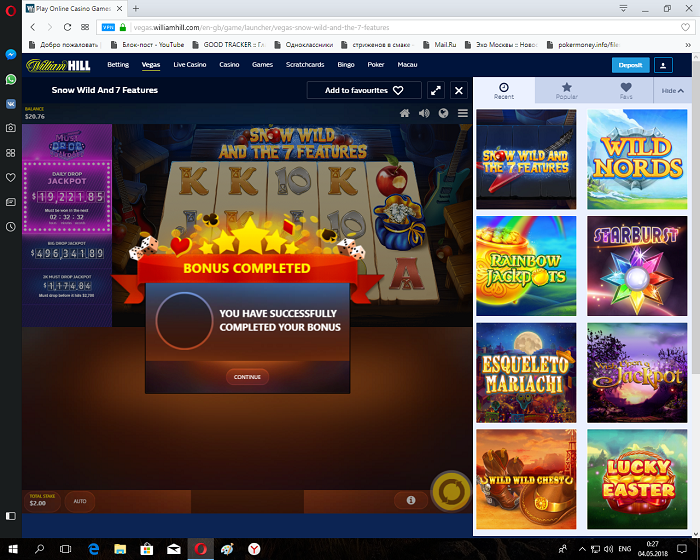Open the Bingo menu item
The height and width of the screenshot is (560, 700).
click(x=346, y=65)
